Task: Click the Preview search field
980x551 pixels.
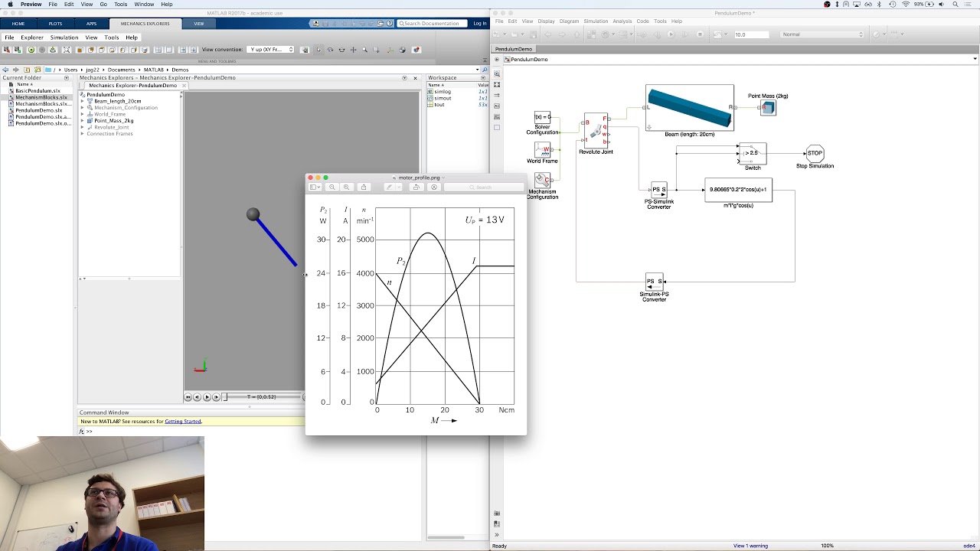Action: tap(482, 187)
